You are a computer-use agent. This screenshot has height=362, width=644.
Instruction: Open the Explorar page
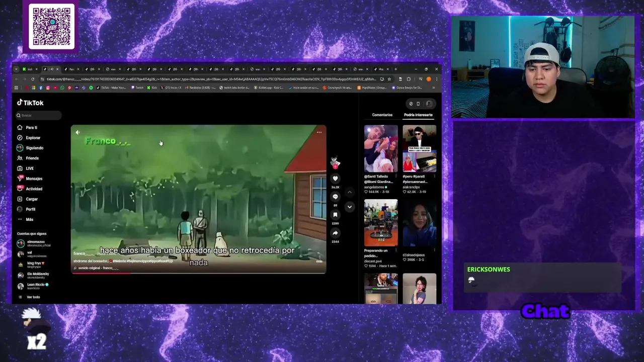pos(29,138)
